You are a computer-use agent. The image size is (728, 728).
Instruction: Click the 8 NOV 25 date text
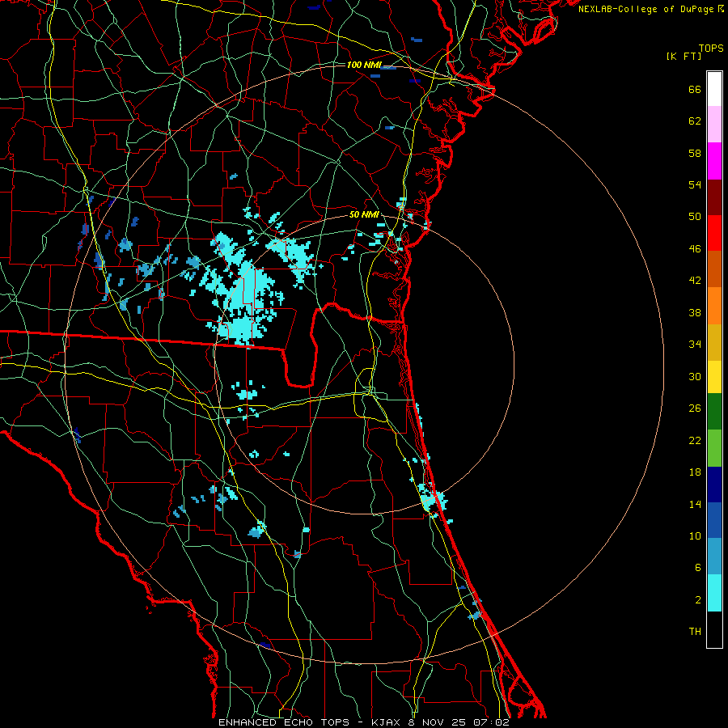click(437, 722)
